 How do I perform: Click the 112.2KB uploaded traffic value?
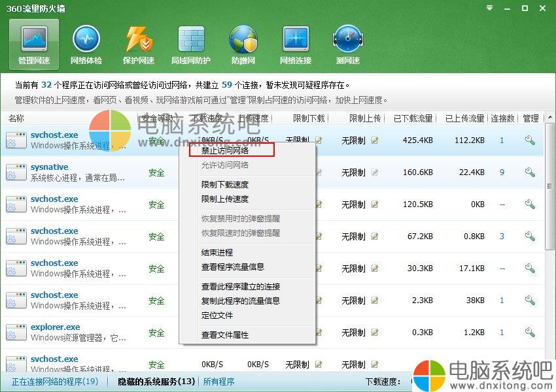point(470,140)
